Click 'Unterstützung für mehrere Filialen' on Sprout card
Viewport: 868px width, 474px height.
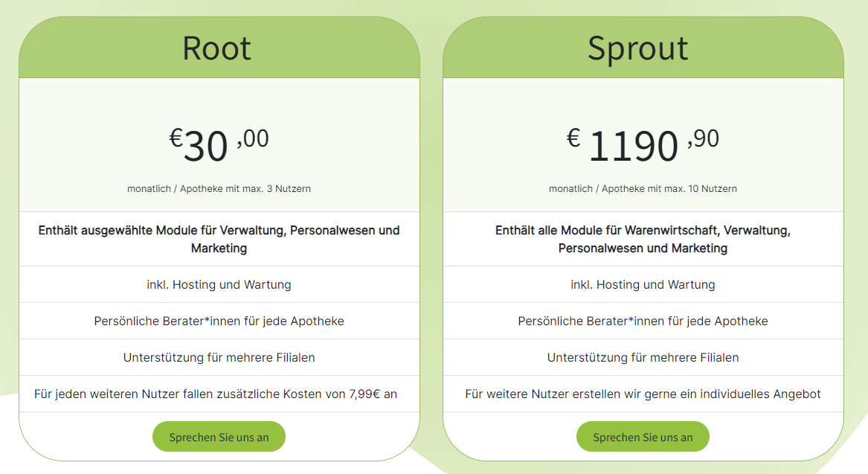(x=643, y=357)
